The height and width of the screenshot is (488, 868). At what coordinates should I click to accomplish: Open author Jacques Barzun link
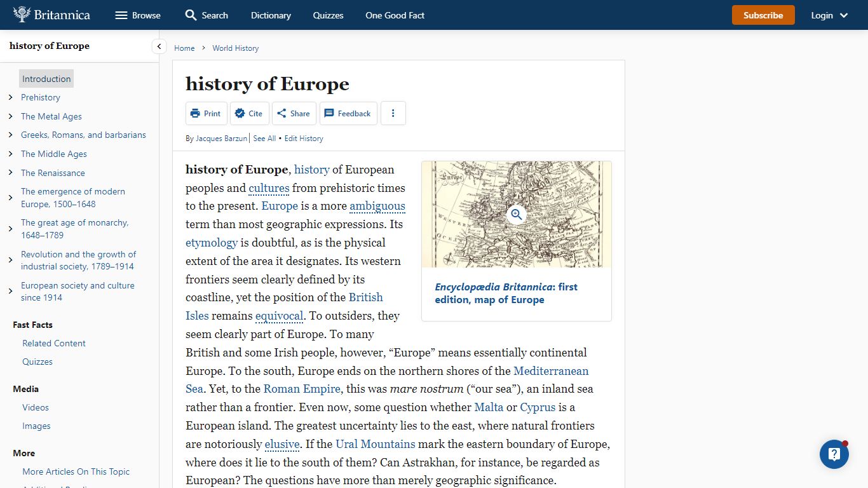coord(221,139)
